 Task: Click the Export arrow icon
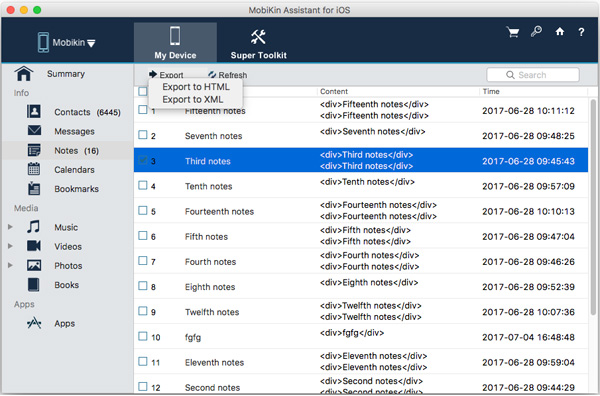click(x=153, y=74)
